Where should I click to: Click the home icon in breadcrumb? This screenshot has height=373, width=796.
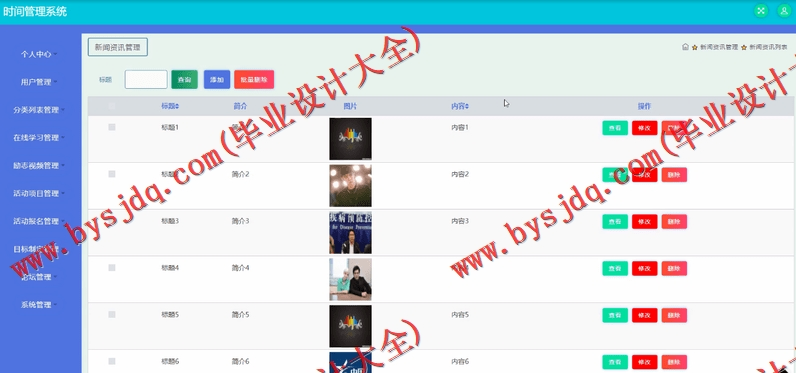click(x=685, y=47)
